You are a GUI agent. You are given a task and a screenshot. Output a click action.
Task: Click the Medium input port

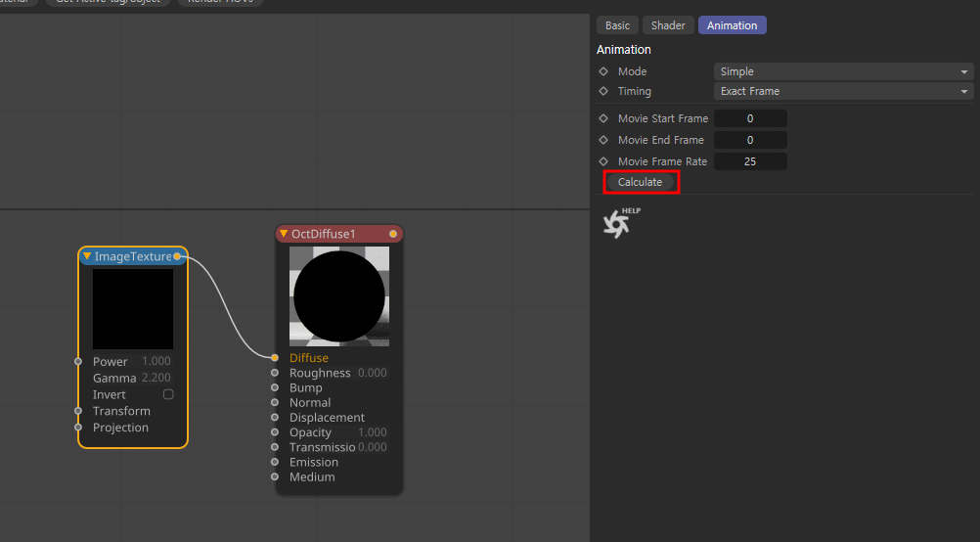pos(275,477)
